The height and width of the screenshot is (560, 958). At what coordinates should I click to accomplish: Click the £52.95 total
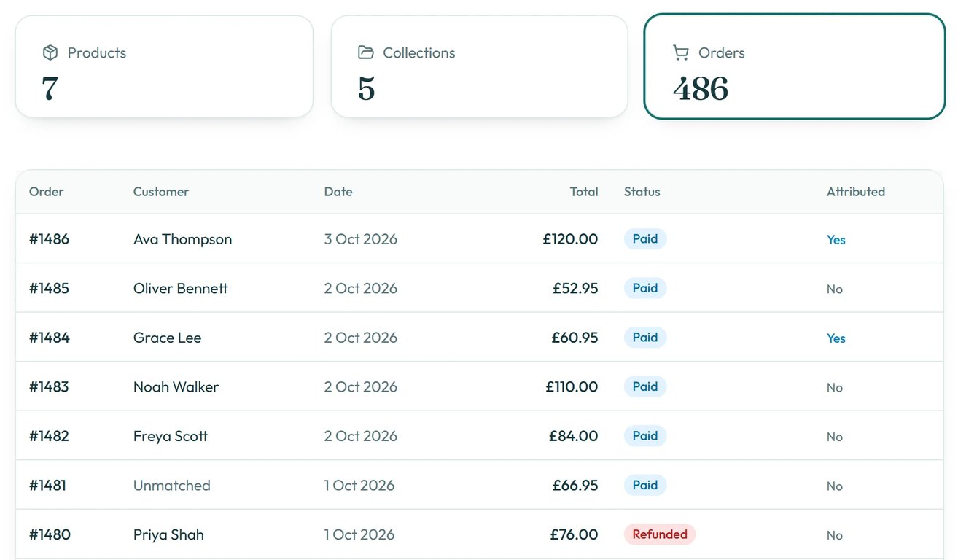(575, 288)
